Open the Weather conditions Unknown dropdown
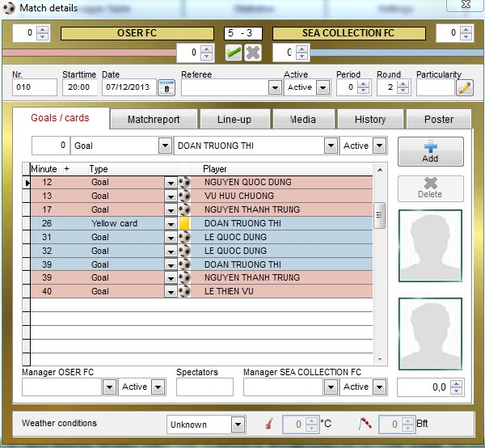Screen dimensions: 485x448 click(x=238, y=425)
